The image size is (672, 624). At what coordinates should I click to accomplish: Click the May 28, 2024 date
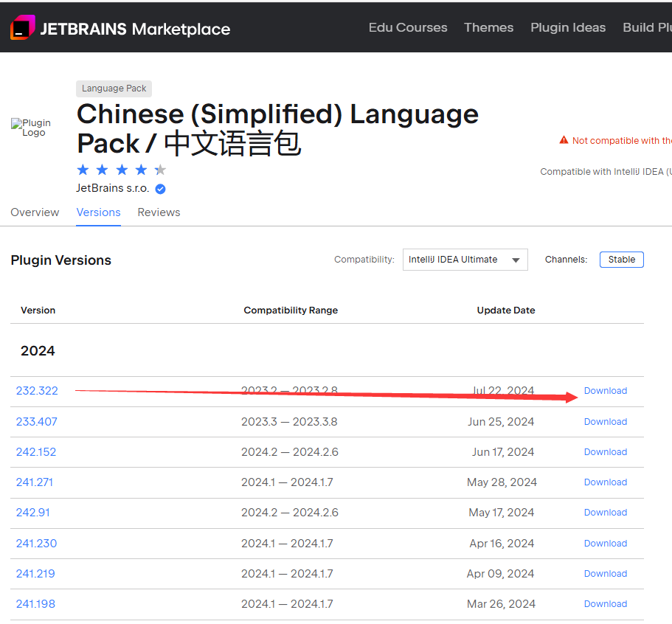[x=502, y=482]
